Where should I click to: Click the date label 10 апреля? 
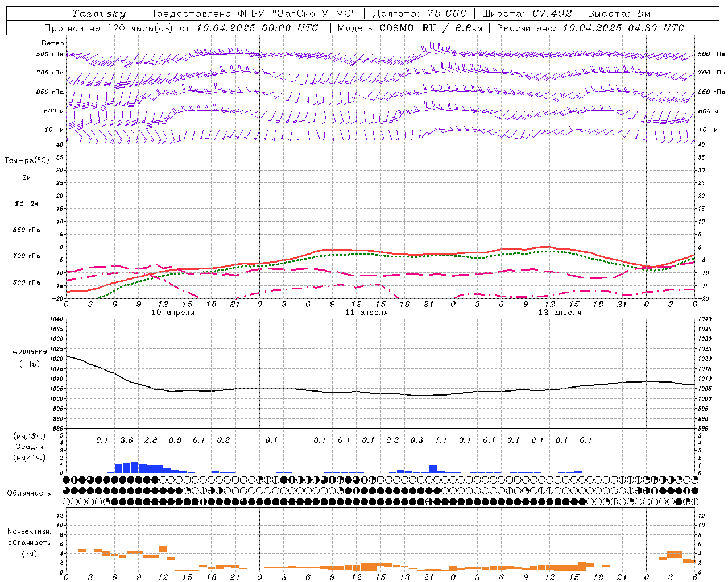173,313
